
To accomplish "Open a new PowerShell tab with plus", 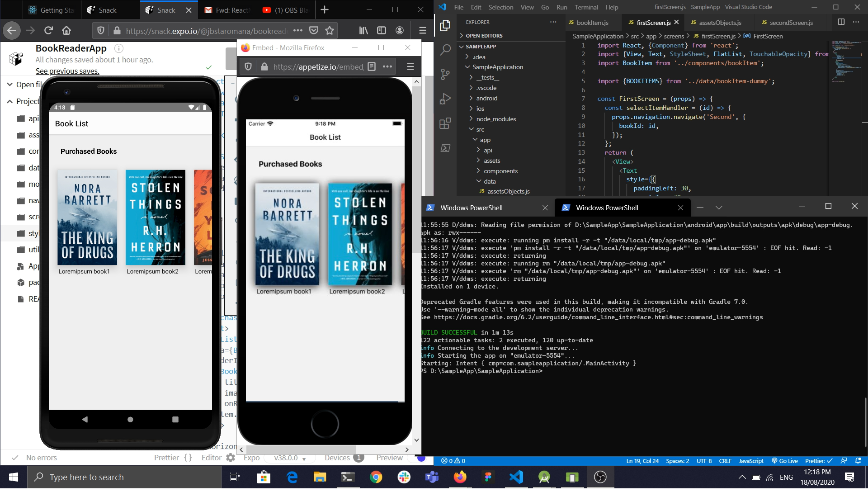I will point(700,208).
